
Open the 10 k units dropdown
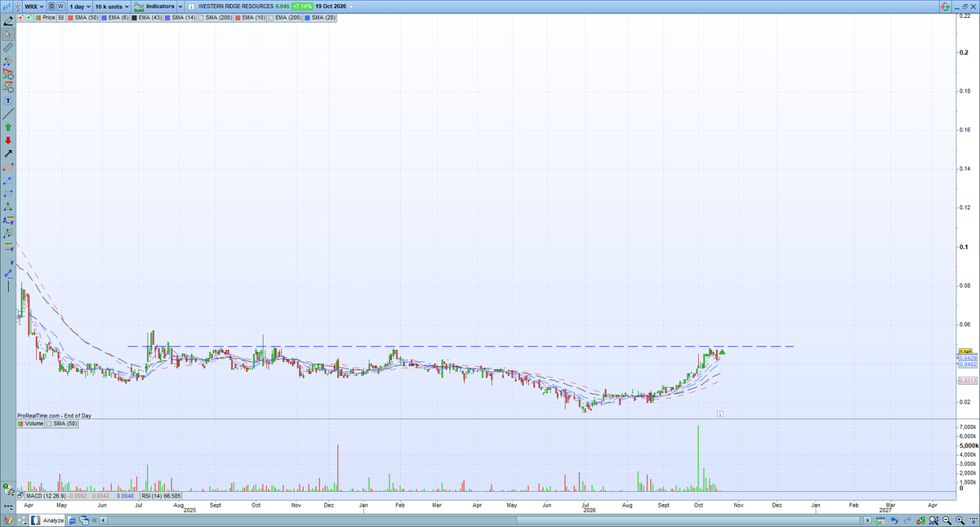(x=112, y=7)
